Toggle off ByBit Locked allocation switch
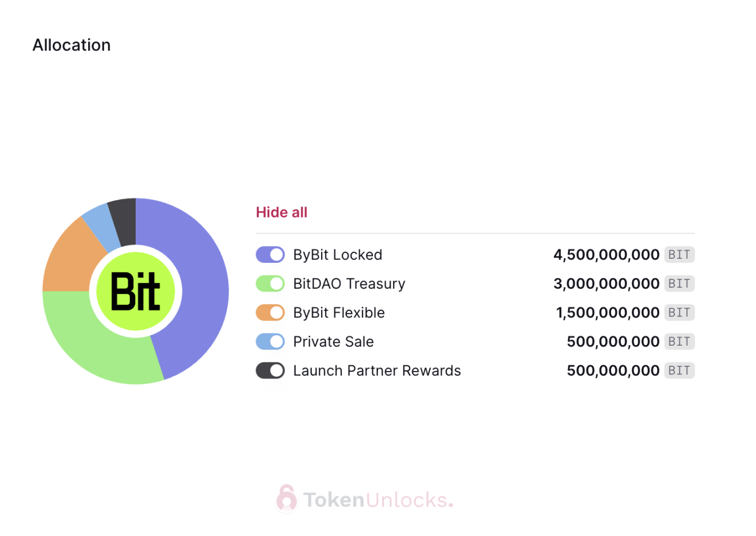Screen dimensions: 756x536 click(270, 255)
